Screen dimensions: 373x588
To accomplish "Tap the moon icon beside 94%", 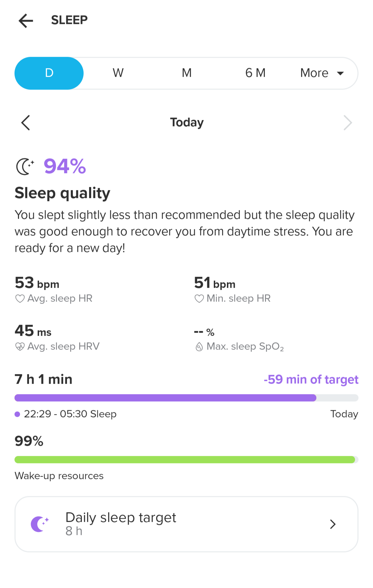I will [x=25, y=166].
